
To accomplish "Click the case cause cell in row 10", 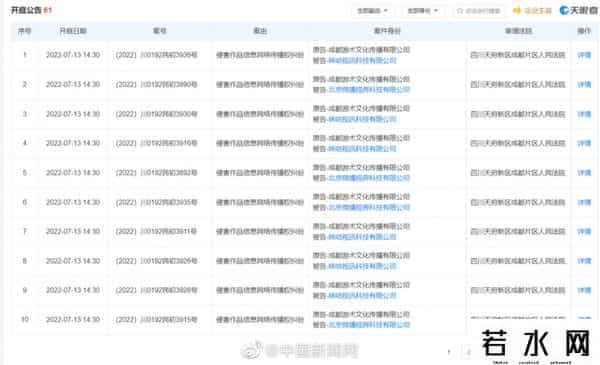I will point(260,319).
